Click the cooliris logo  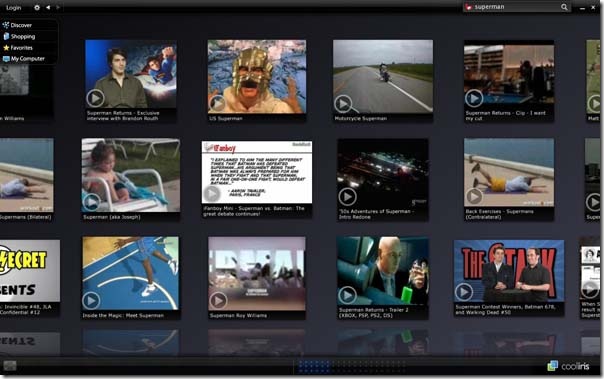pyautogui.click(x=569, y=366)
